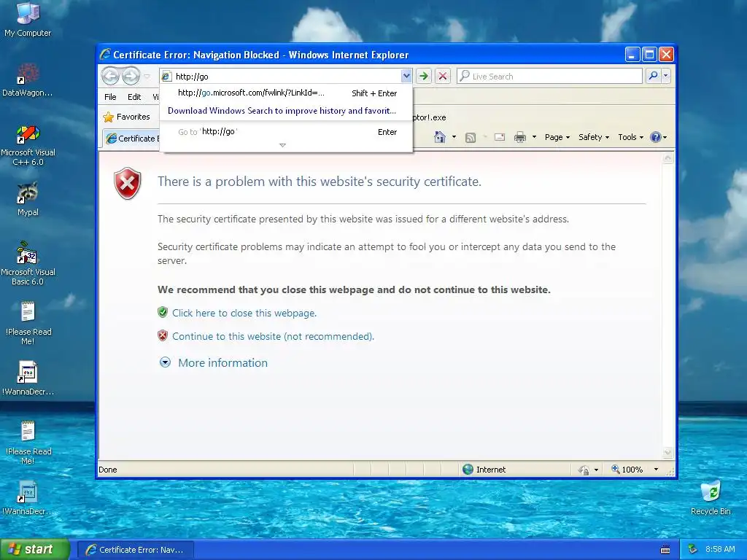
Task: Select the DataWagon desktop shortcut
Action: 28,80
